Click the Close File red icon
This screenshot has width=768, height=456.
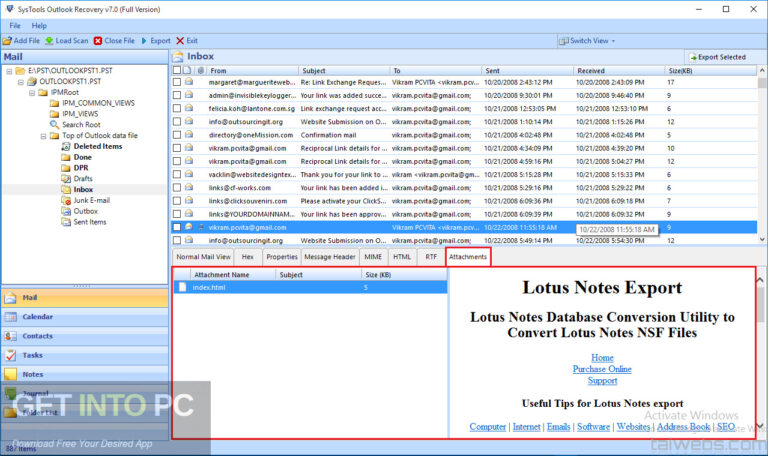click(98, 41)
